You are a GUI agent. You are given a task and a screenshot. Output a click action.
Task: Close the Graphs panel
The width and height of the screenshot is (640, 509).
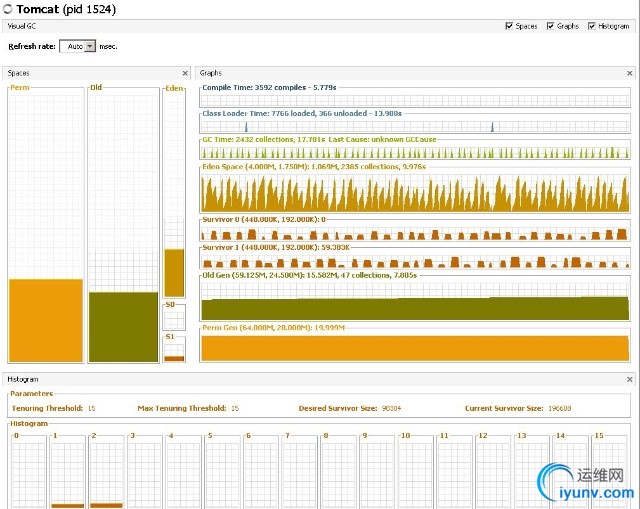629,73
